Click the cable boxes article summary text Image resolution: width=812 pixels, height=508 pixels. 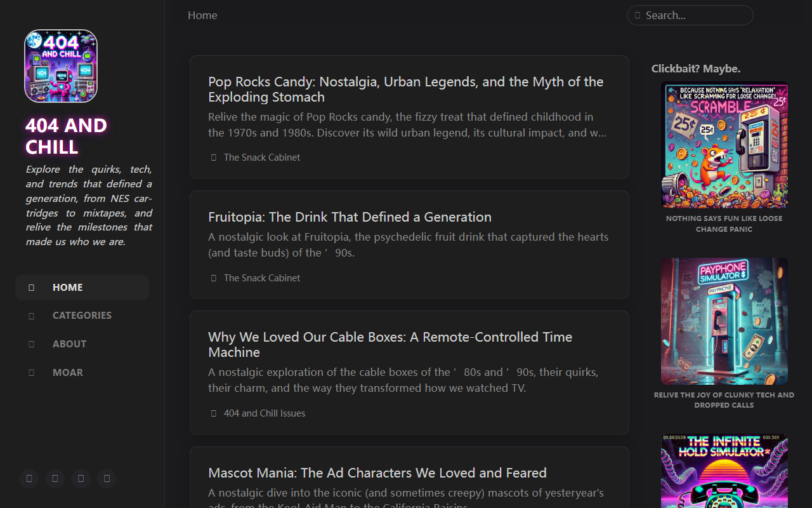(x=403, y=380)
